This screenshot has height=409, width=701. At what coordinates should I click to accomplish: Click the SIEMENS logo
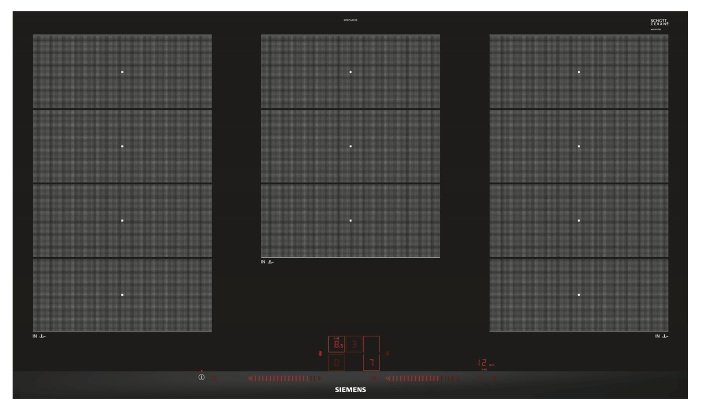click(350, 390)
